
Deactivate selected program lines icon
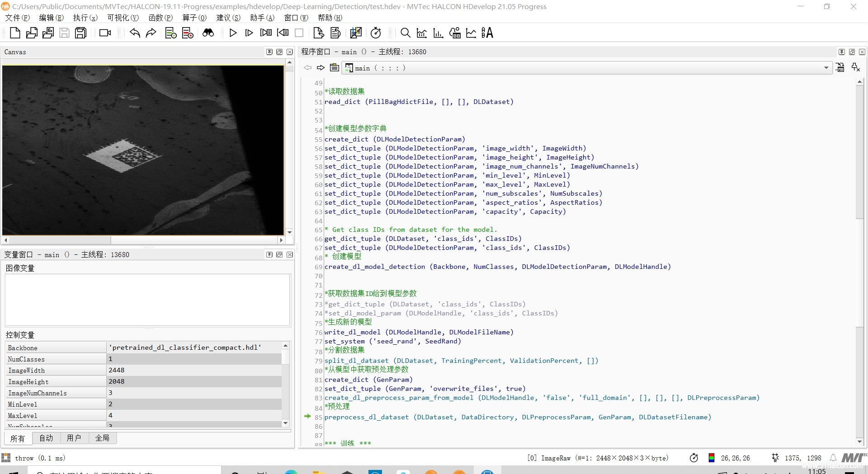(188, 33)
